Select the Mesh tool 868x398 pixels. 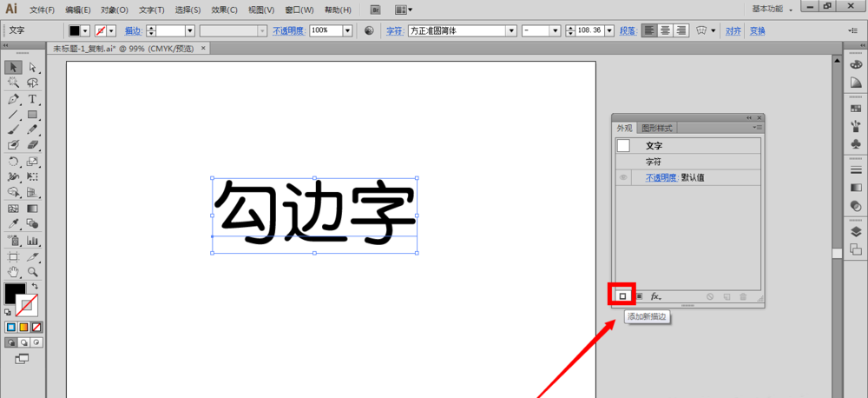pyautogui.click(x=13, y=209)
